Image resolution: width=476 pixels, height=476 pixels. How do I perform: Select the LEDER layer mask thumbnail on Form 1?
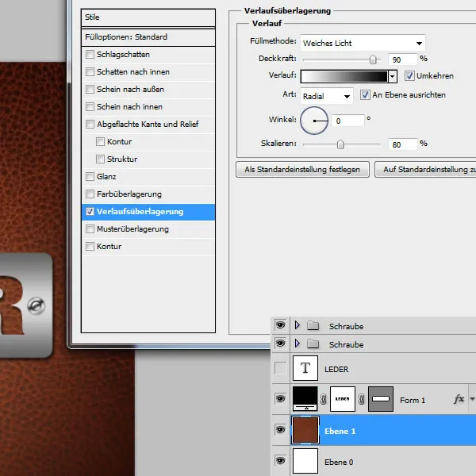[342, 399]
